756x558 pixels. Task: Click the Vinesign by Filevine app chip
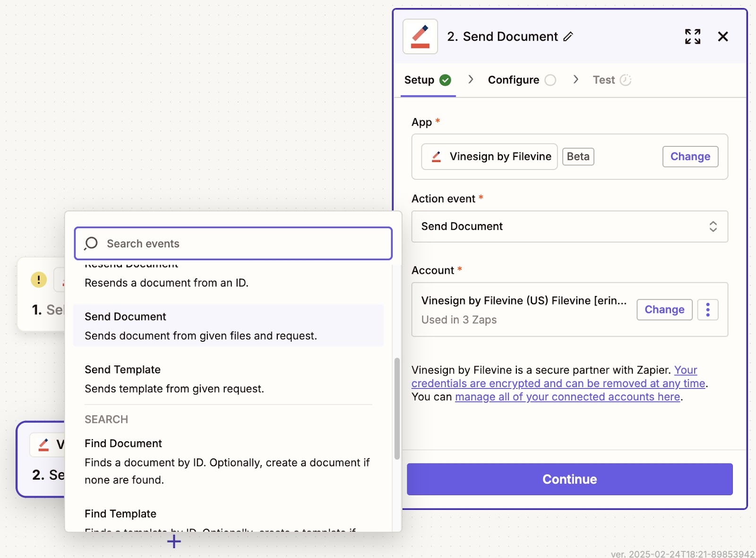click(x=490, y=157)
